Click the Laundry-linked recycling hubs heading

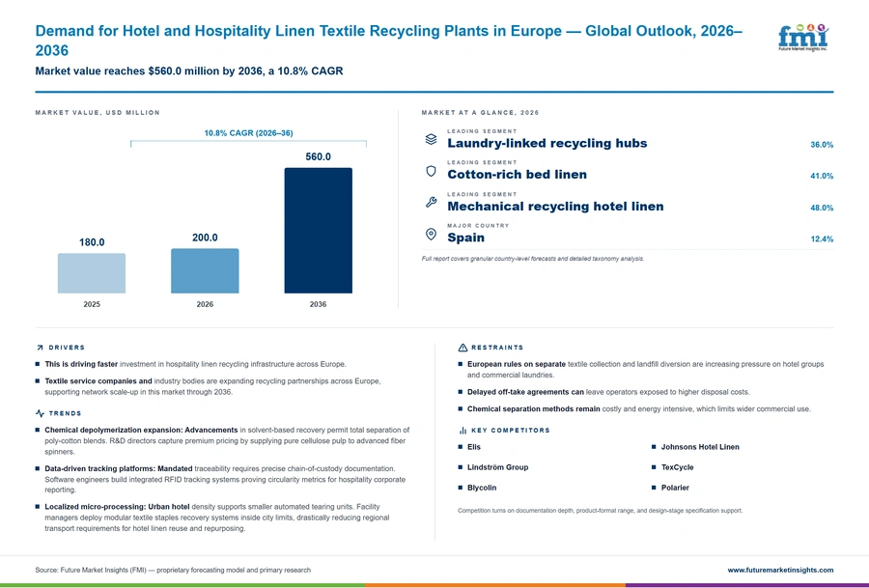[x=547, y=143]
